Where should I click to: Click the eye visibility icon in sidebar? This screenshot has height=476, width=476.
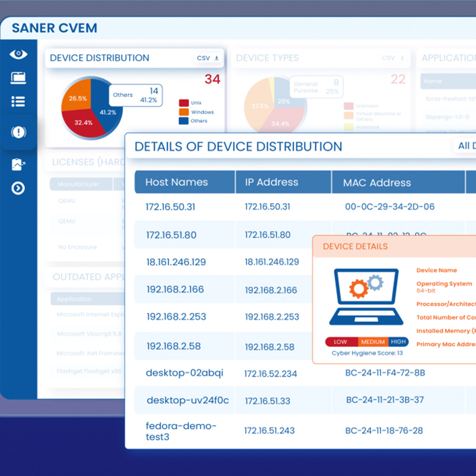(x=18, y=54)
